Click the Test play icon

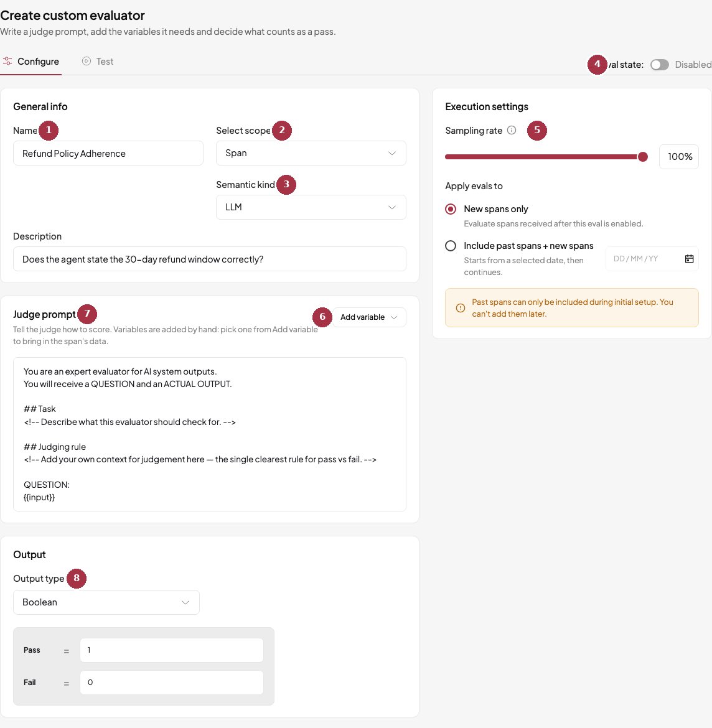click(87, 61)
